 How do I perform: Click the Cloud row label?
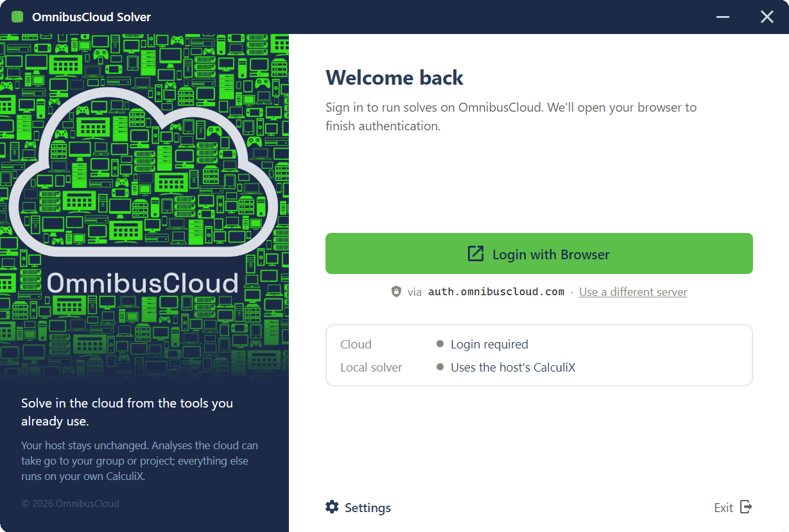click(356, 345)
